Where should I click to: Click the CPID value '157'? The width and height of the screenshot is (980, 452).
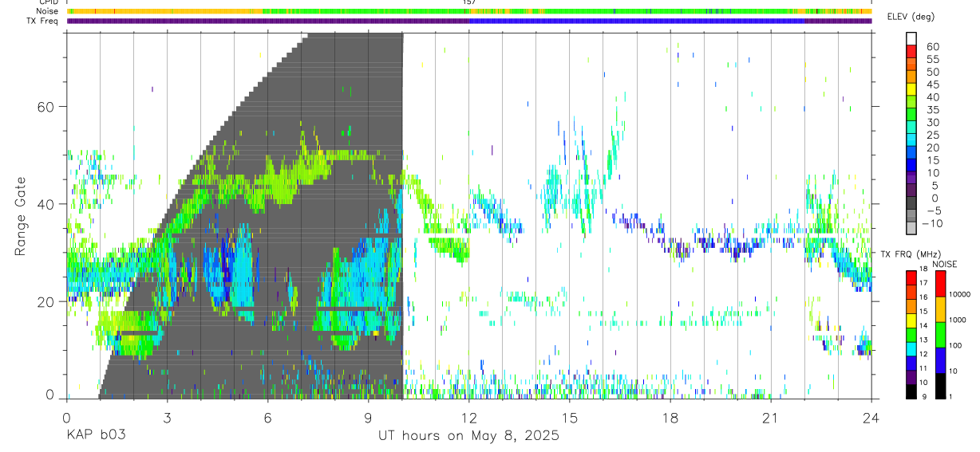click(469, 2)
